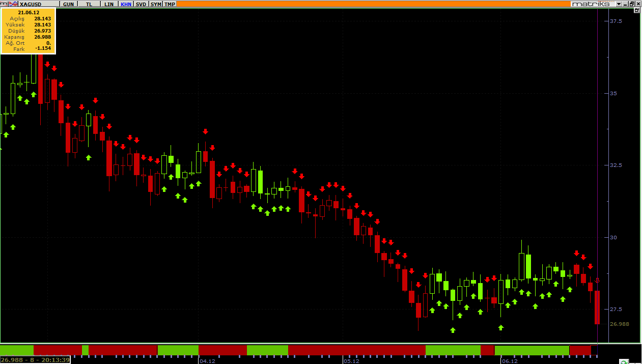Open the dropdown arrow beside matriks logo
The height and width of the screenshot is (364, 642).
coord(619,4)
